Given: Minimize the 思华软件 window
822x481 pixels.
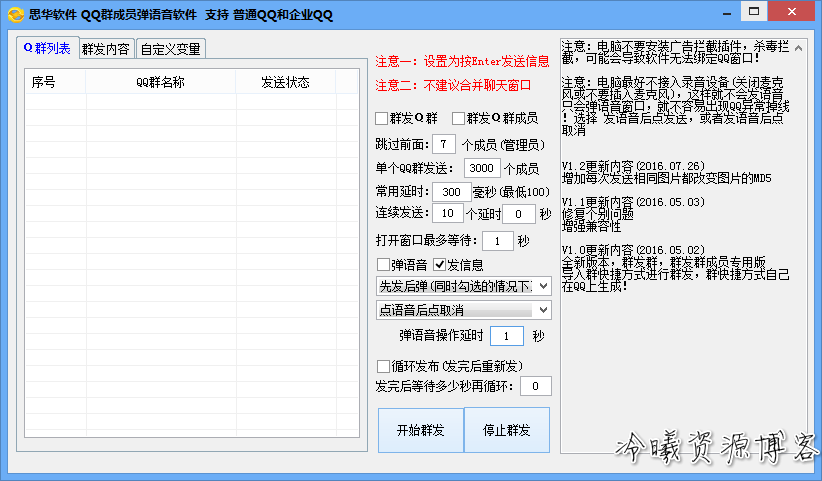Looking at the screenshot, I should (x=727, y=13).
